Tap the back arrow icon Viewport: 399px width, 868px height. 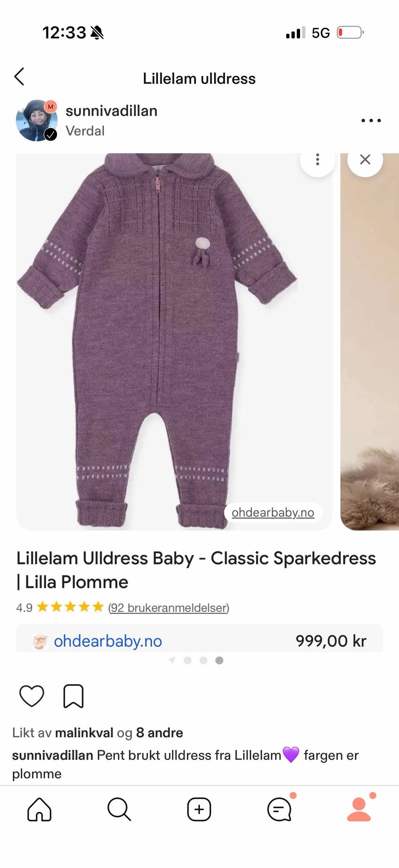[19, 77]
